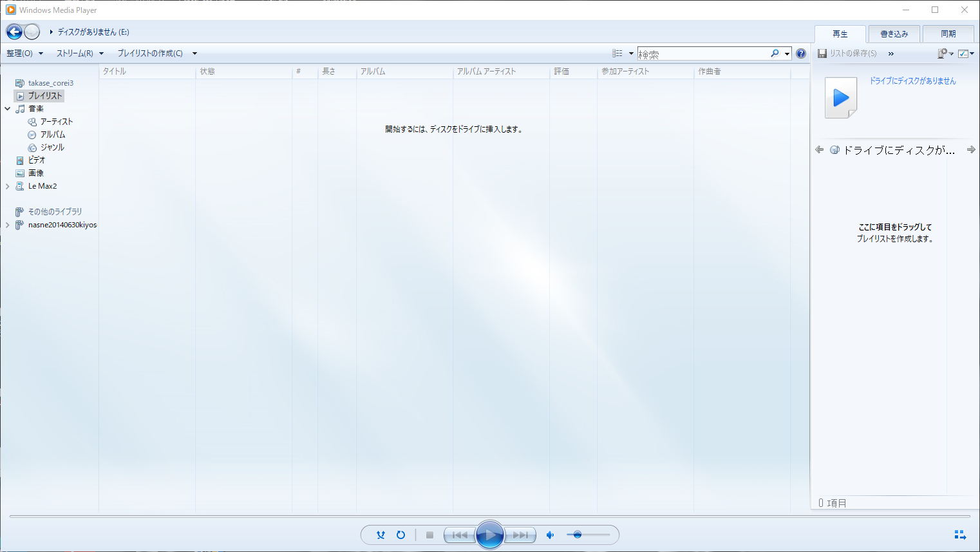Sort by 評価 column header
This screenshot has height=552, width=980.
(574, 71)
